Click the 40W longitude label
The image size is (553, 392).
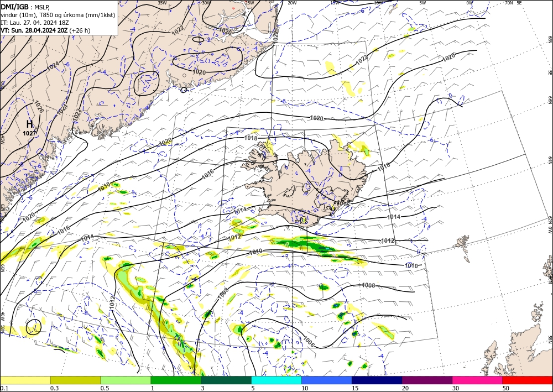[2, 316]
